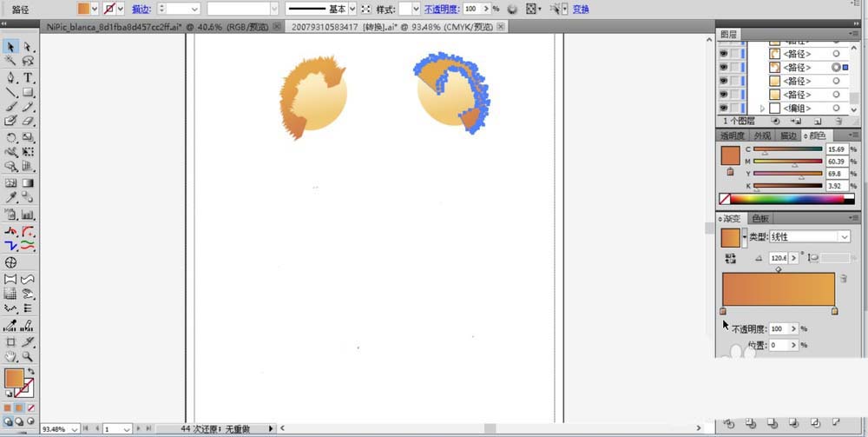Select the Pencil tool
The image size is (868, 437).
(28, 106)
